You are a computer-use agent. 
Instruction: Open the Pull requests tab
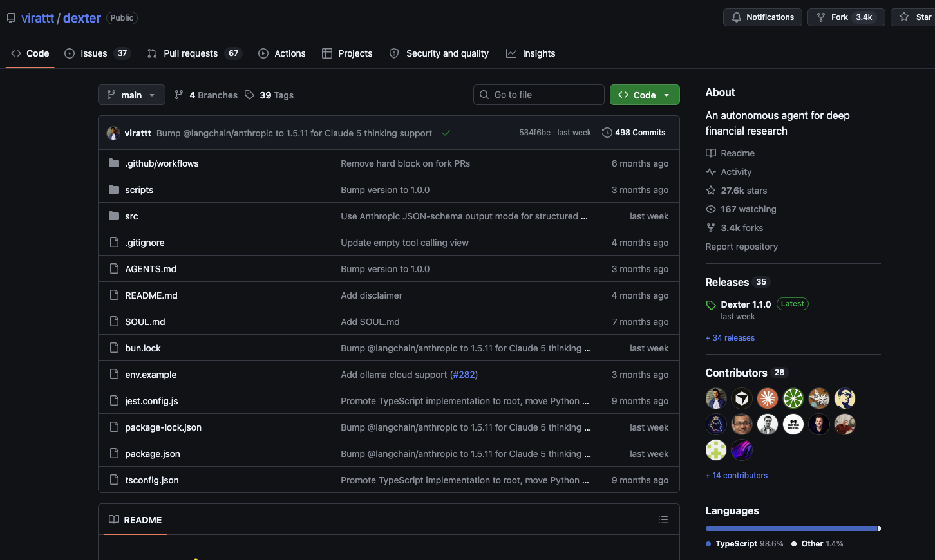click(x=194, y=53)
